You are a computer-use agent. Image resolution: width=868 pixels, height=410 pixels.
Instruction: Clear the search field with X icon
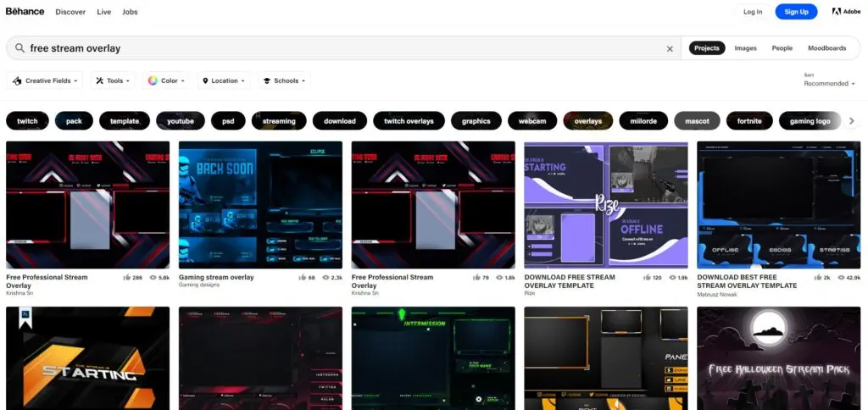click(670, 49)
